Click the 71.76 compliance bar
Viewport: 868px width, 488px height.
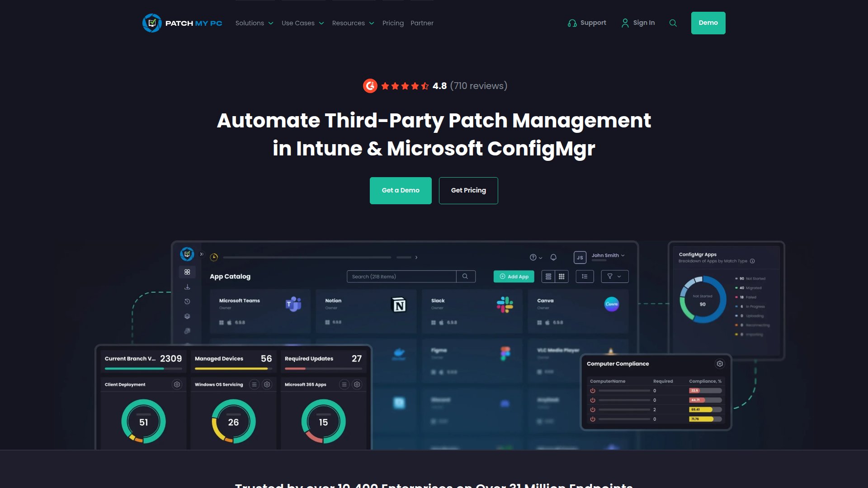705,419
